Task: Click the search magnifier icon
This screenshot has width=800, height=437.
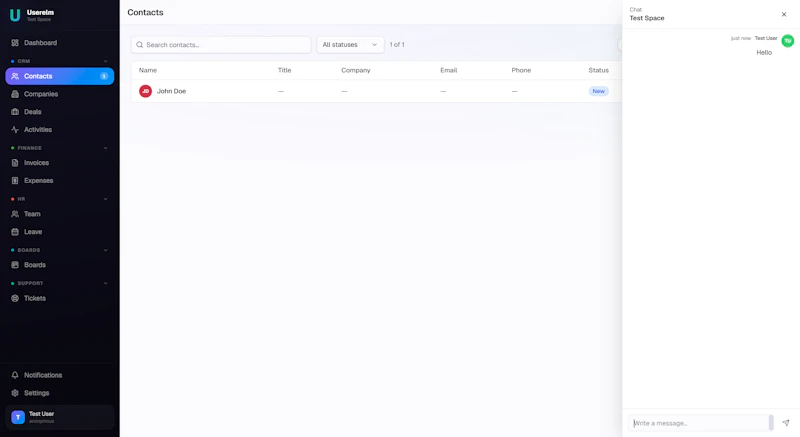Action: 139,45
